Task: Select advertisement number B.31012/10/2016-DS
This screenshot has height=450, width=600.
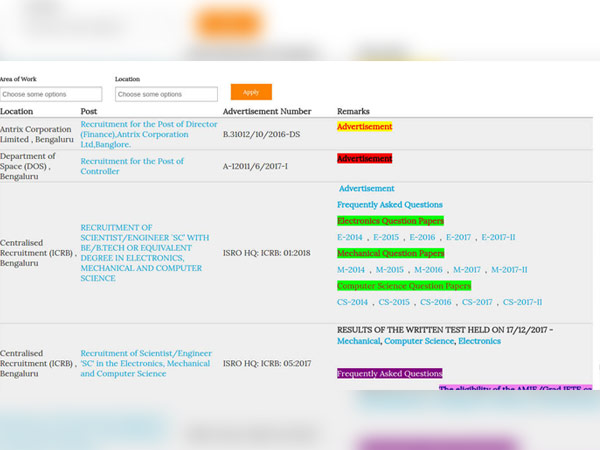Action: coord(261,134)
